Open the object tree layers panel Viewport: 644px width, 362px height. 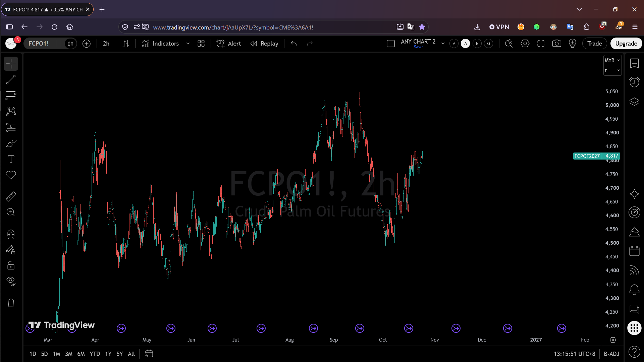[x=634, y=102]
